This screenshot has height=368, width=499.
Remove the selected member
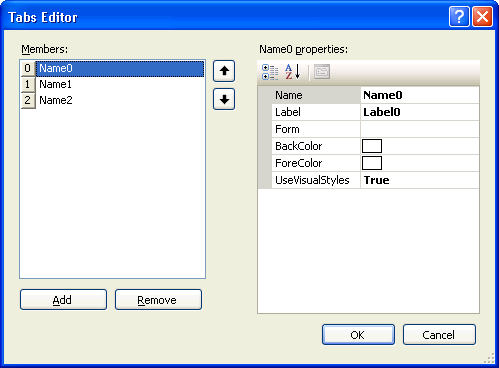pos(158,300)
